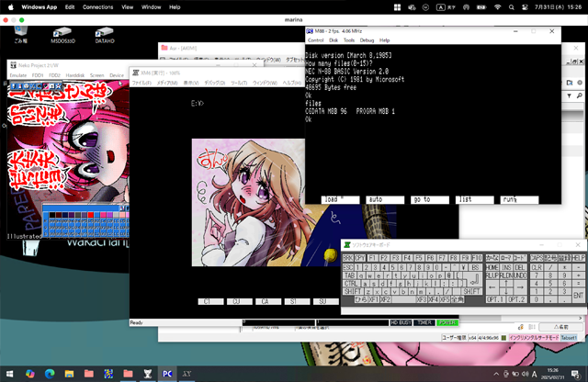Click the ESC key on software keyboard
Image resolution: width=588 pixels, height=382 pixels.
point(348,267)
